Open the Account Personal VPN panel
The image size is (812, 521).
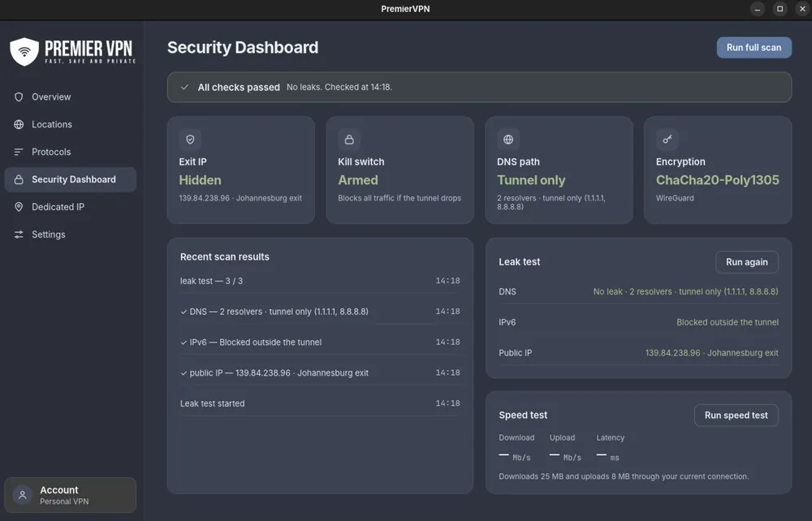tap(71, 495)
